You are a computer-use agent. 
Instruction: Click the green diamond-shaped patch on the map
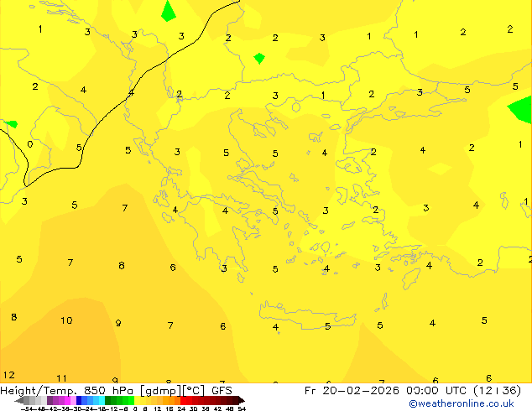coord(259,59)
